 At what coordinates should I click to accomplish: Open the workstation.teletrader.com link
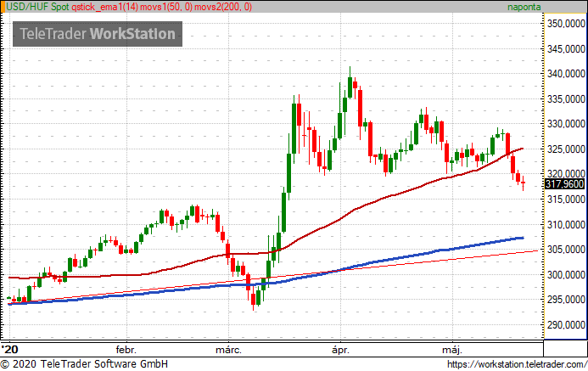[x=517, y=364]
